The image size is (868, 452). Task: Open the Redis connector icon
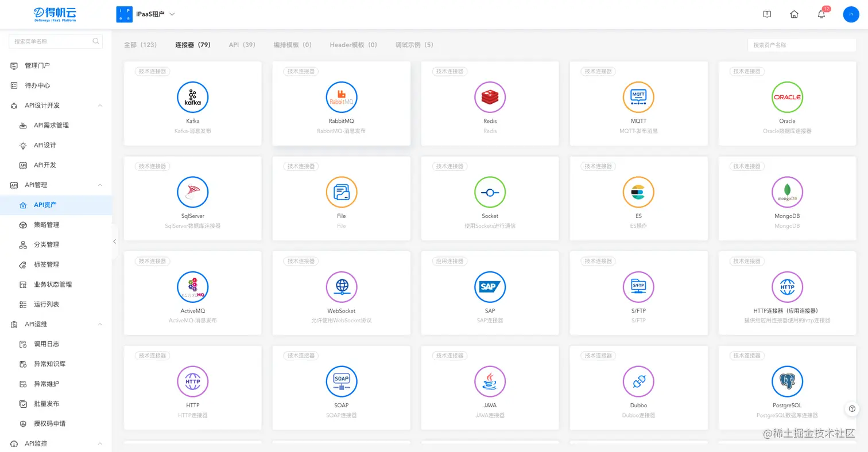point(490,97)
